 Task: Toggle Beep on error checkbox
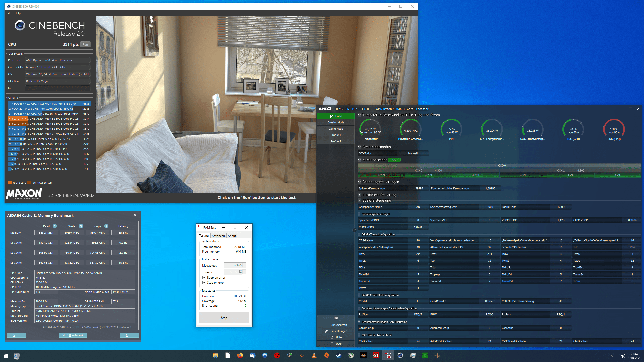click(204, 278)
